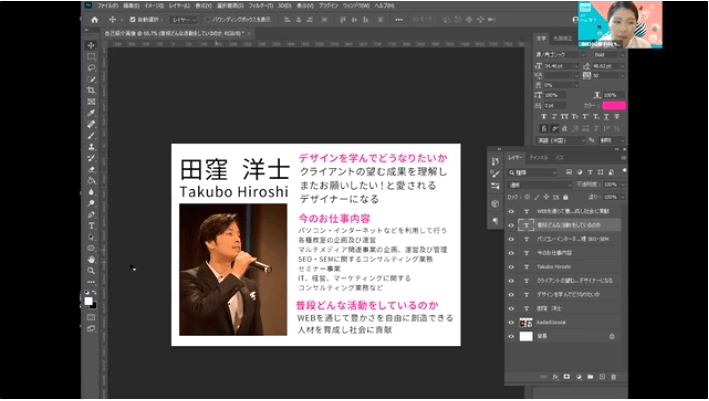Click the pink text color swatch

click(x=612, y=104)
